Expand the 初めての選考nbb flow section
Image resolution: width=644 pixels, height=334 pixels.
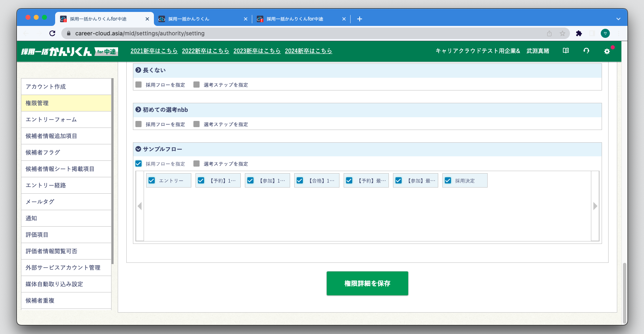[138, 110]
